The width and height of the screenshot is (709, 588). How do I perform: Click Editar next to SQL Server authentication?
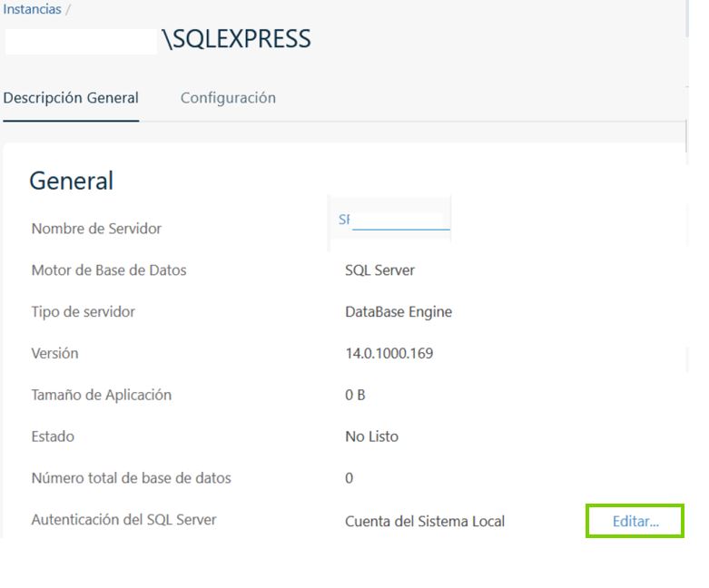[635, 521]
